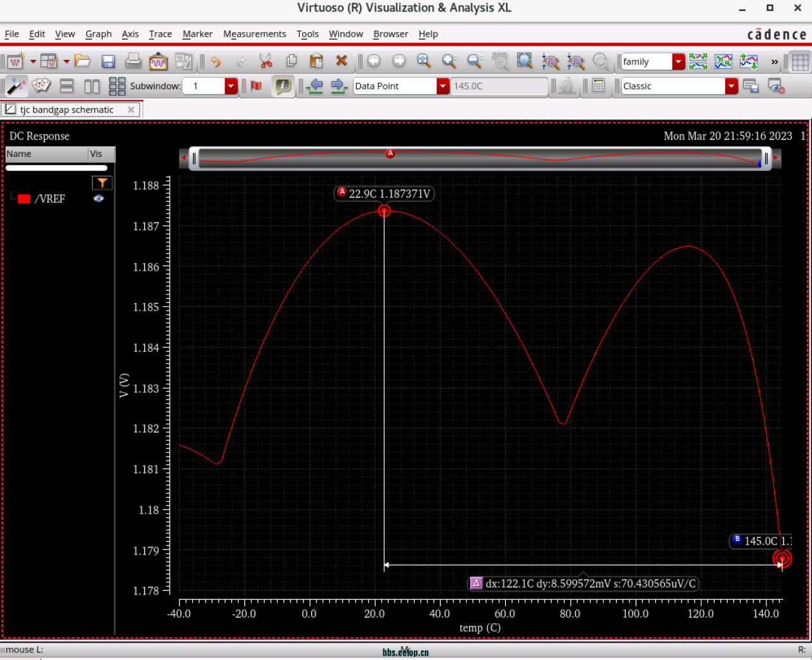Viewport: 812px width, 660px height.
Task: Undo the last action
Action: [x=215, y=61]
